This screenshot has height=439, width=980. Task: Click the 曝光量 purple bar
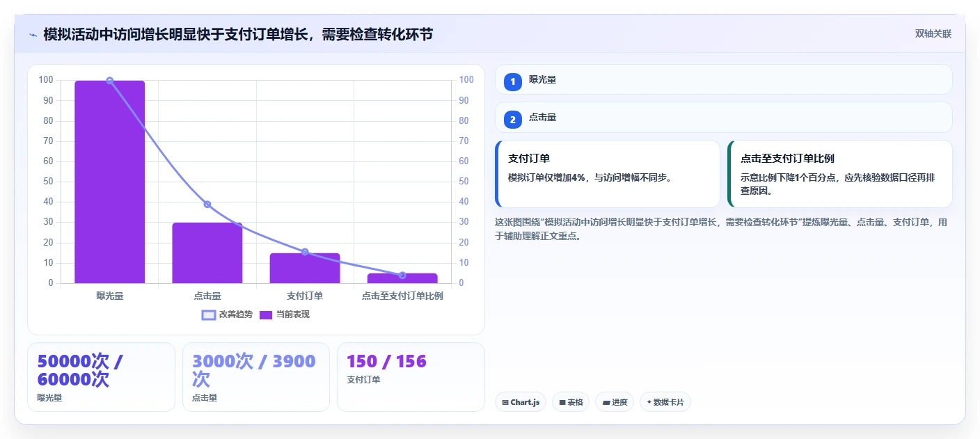[x=110, y=182]
